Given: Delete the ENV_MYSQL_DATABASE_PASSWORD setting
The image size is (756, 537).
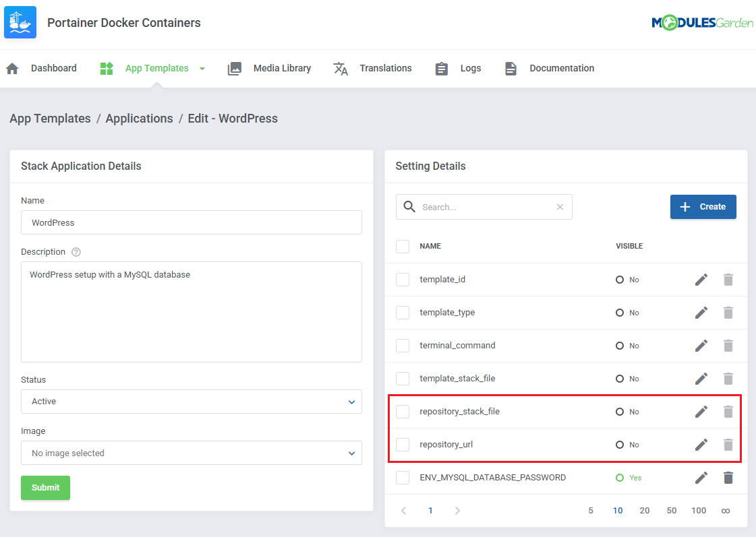Looking at the screenshot, I should [x=728, y=478].
